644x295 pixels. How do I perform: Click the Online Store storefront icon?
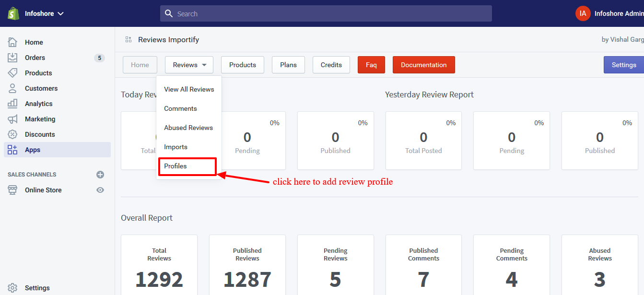[x=12, y=190]
